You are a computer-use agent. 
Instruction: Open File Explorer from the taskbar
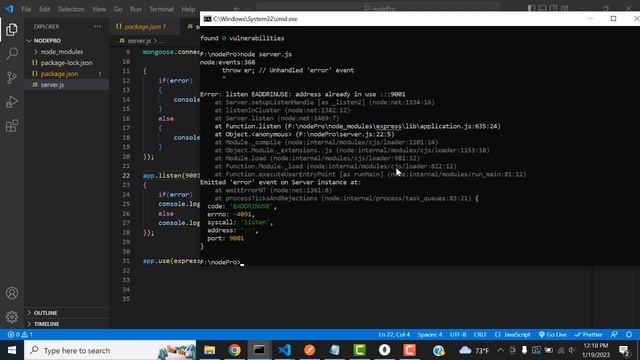(x=210, y=350)
